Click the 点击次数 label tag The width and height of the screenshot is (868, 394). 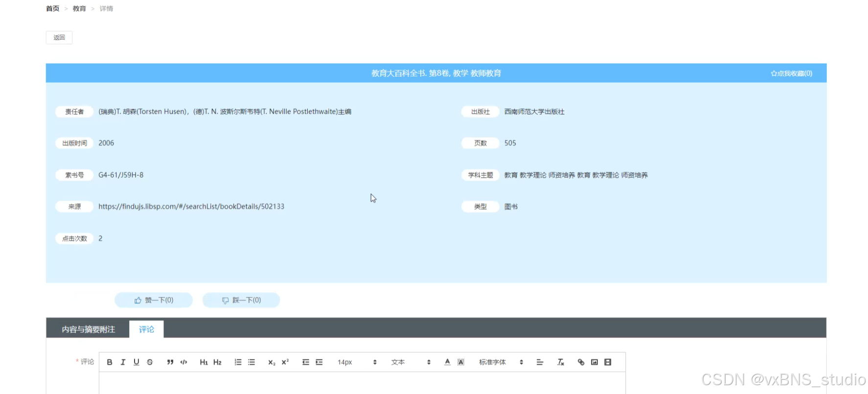[74, 238]
